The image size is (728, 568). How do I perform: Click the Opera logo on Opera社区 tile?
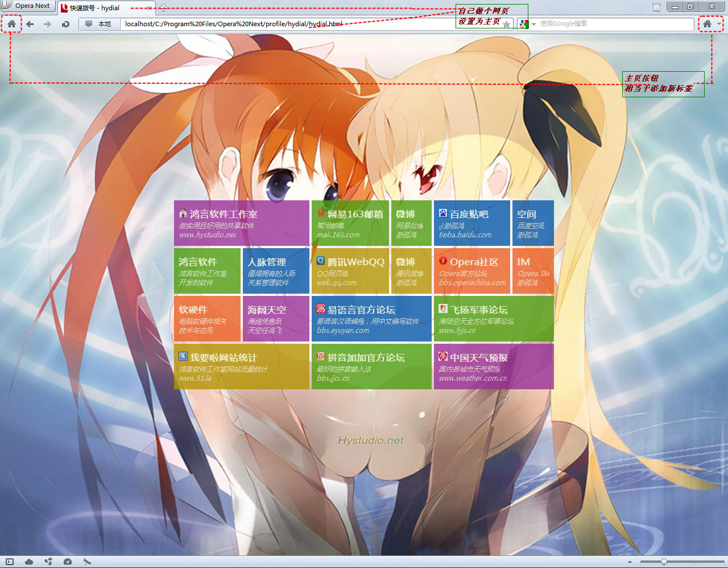point(443,261)
